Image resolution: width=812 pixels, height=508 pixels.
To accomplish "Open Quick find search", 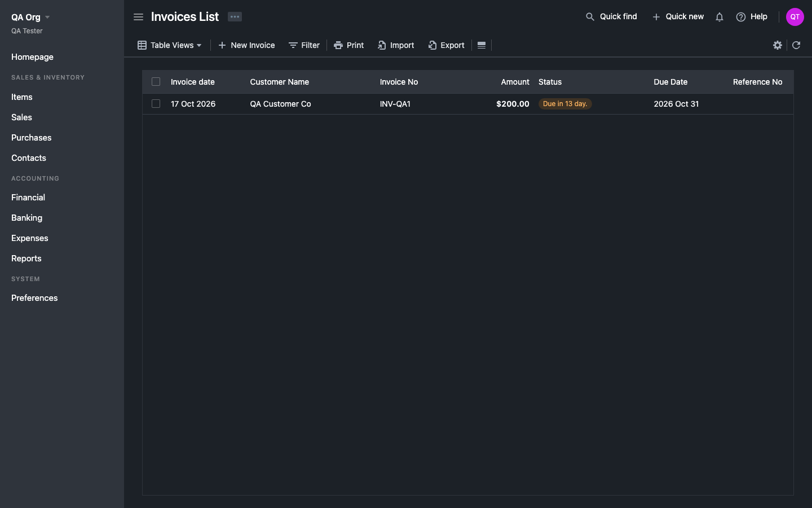I will point(611,17).
